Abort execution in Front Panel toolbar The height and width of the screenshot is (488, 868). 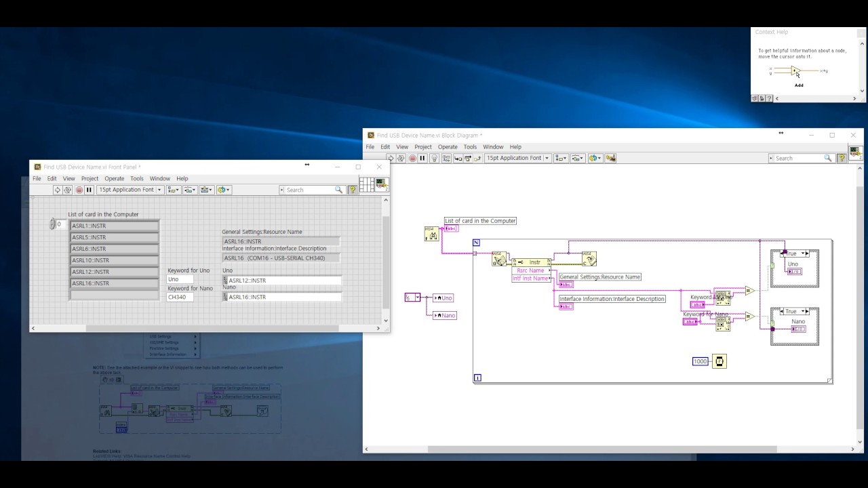(79, 190)
